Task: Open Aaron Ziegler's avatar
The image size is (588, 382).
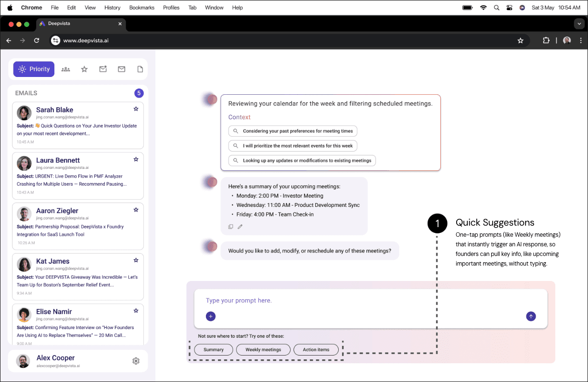Action: 25,214
